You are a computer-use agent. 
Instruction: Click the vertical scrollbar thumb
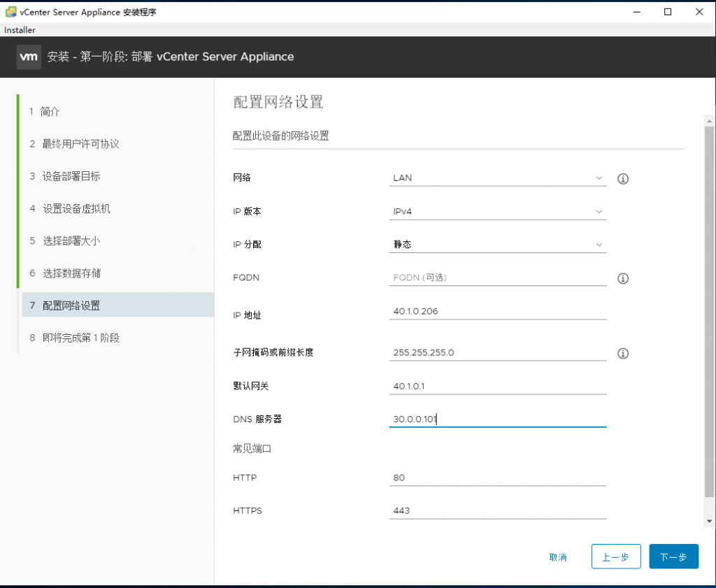[709, 313]
